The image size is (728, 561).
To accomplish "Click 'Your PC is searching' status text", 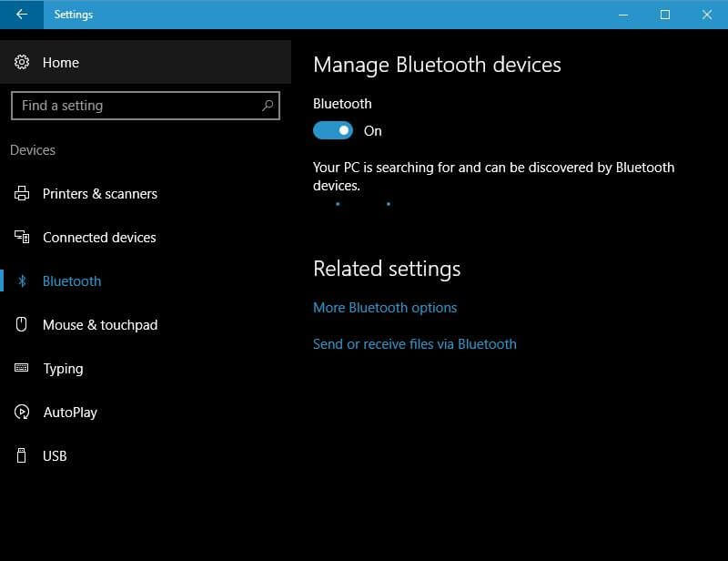I will click(493, 176).
